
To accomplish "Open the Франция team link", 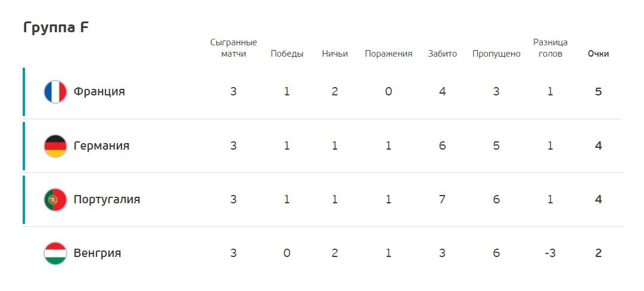I will click(x=99, y=91).
